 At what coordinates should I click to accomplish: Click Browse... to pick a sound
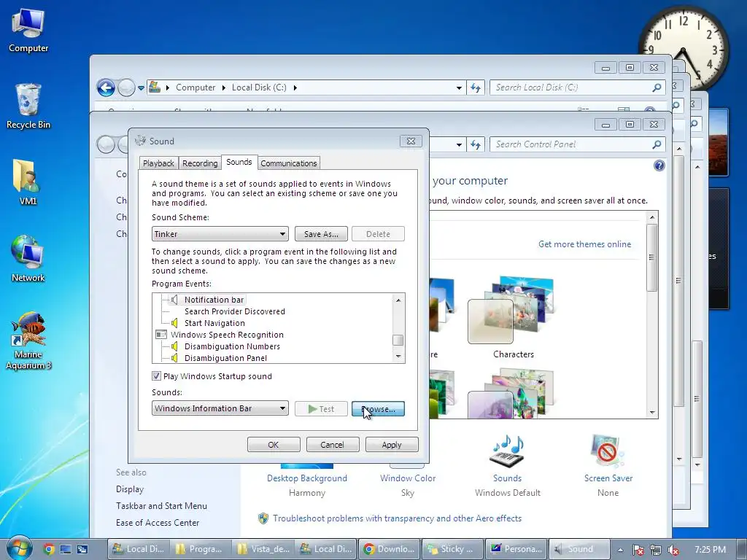point(379,408)
